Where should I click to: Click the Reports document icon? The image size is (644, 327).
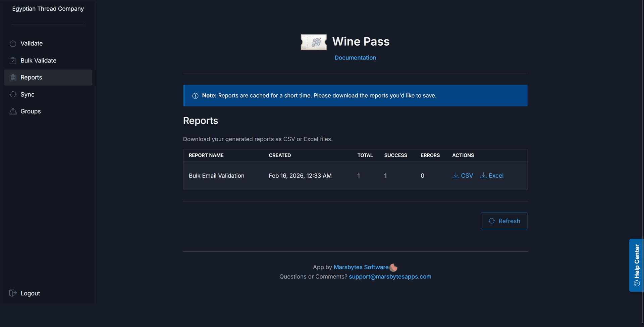click(x=13, y=78)
